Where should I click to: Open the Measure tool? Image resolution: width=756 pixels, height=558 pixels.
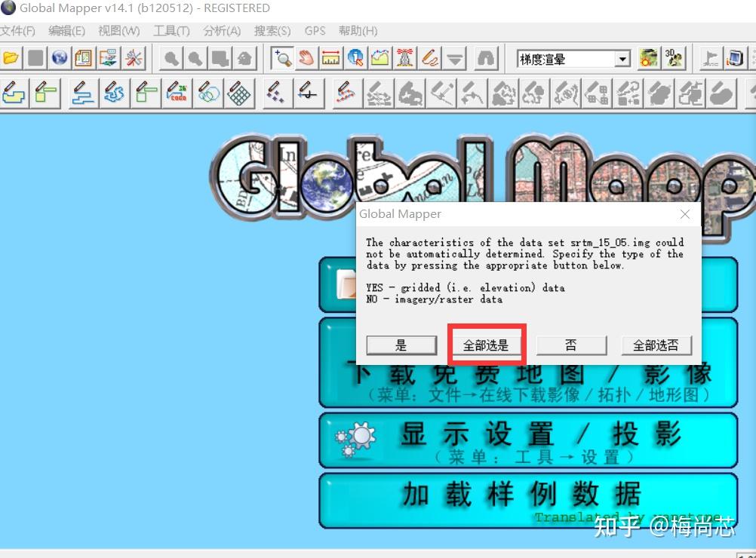tap(330, 58)
